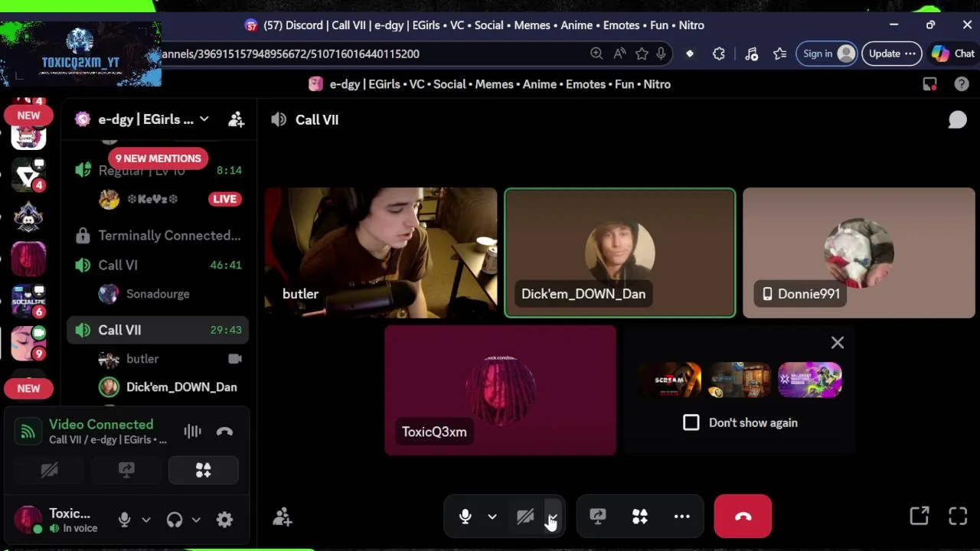Jump to NEW servers at top

click(28, 116)
